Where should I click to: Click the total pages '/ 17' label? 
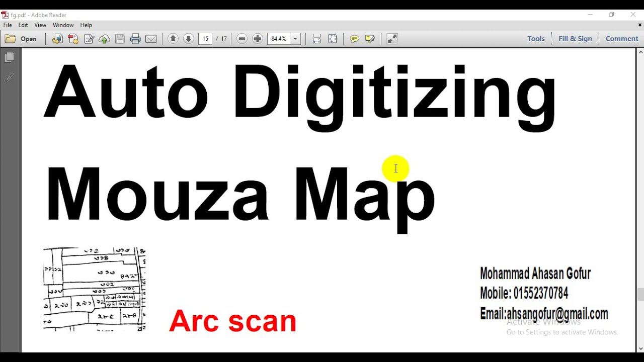(221, 39)
